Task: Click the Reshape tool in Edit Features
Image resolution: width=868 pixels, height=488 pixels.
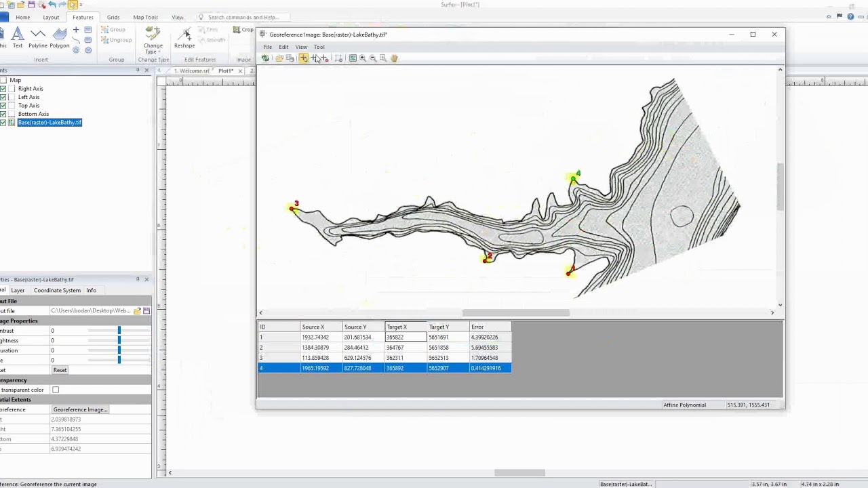Action: pos(184,37)
